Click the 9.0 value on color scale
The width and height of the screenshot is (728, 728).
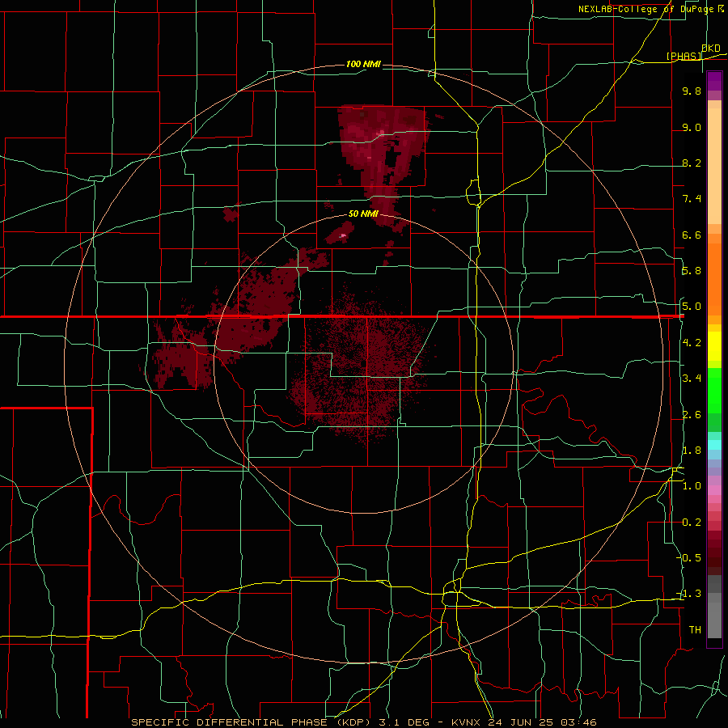692,127
